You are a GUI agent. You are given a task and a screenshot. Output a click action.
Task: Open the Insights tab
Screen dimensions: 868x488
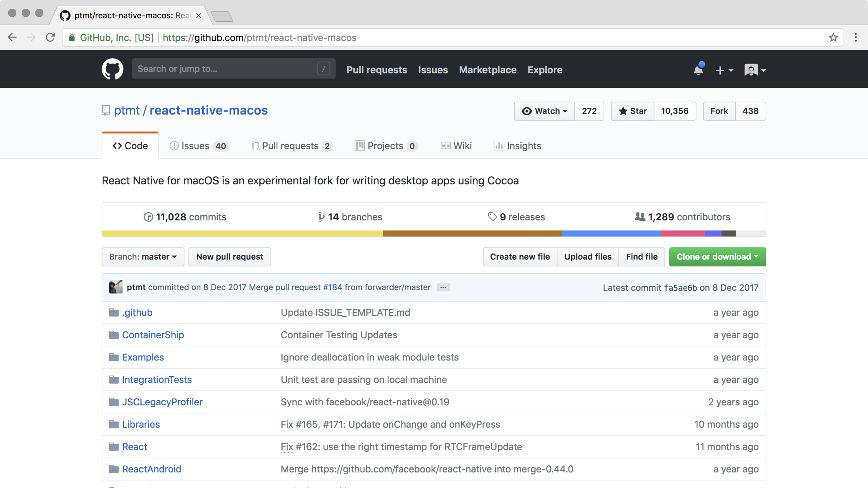click(x=517, y=146)
